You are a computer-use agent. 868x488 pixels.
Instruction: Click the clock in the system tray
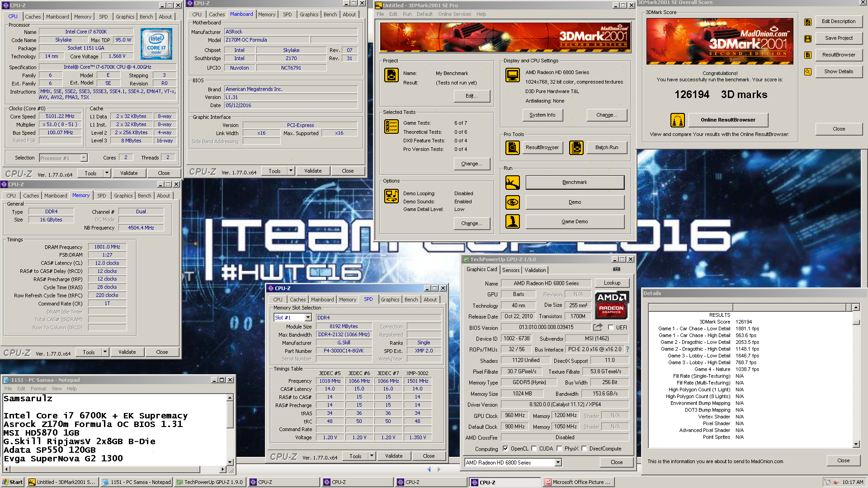(853, 482)
